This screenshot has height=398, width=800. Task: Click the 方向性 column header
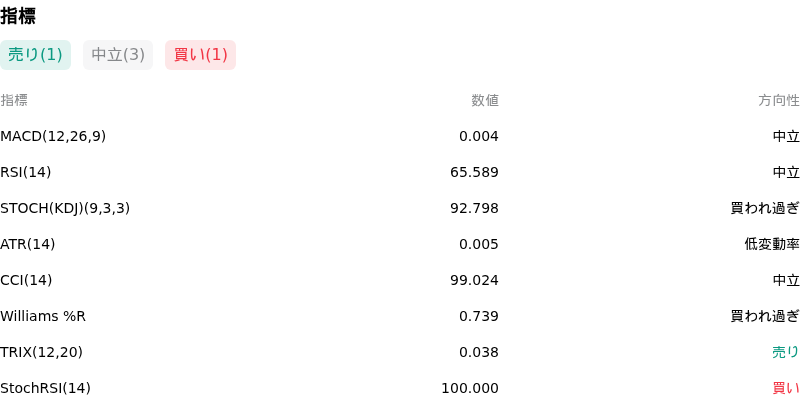(x=779, y=101)
